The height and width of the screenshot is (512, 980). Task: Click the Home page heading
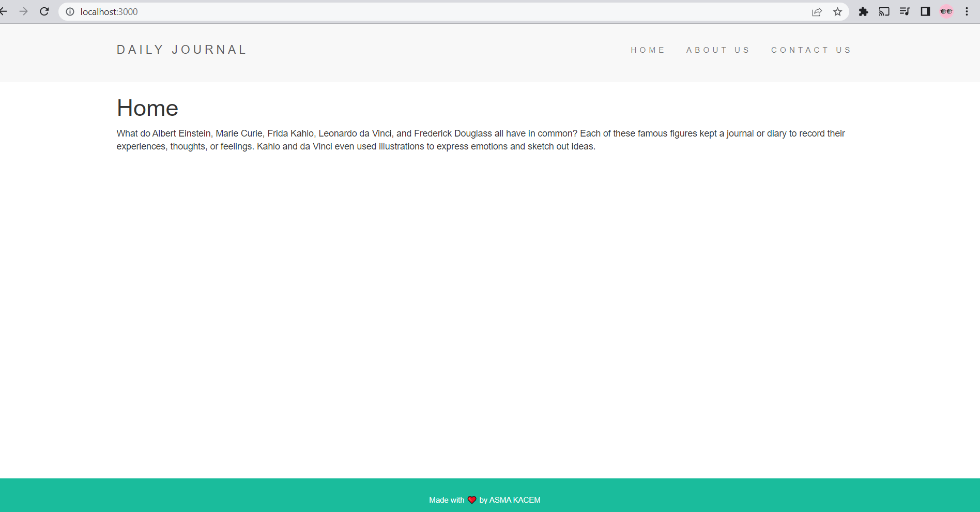(147, 108)
